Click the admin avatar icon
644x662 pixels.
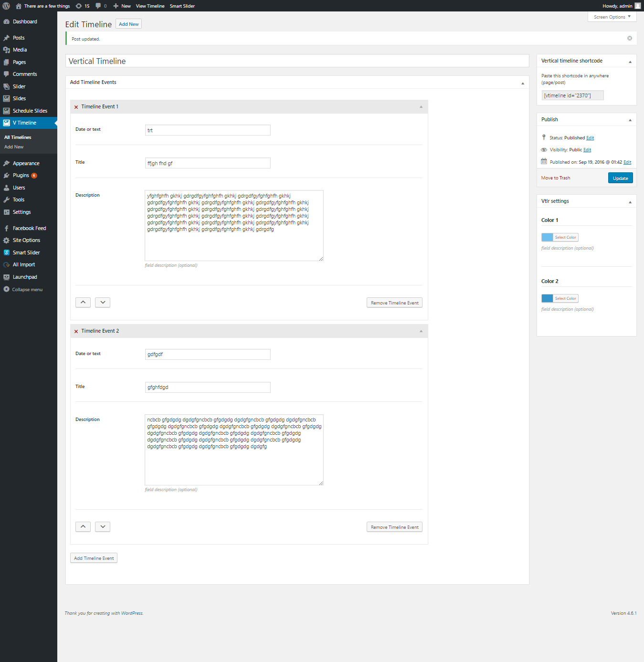click(638, 6)
